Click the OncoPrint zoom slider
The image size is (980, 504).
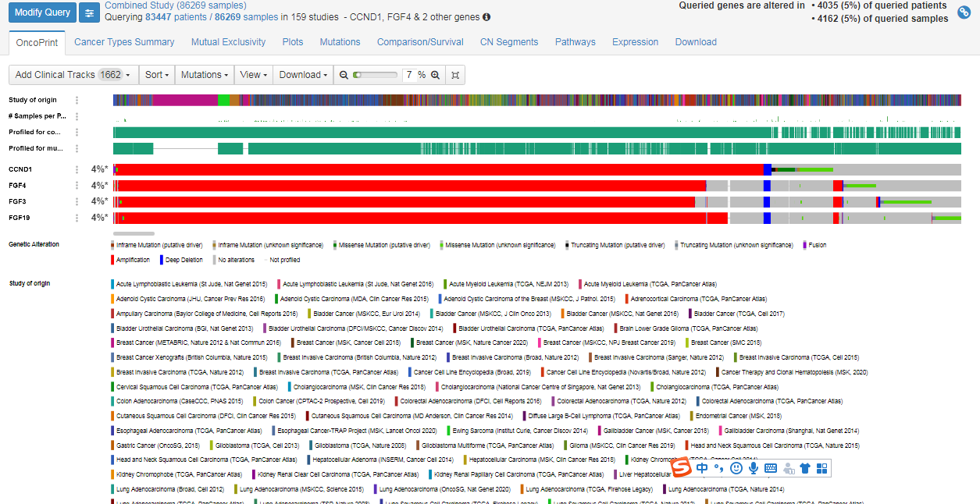pyautogui.click(x=375, y=75)
